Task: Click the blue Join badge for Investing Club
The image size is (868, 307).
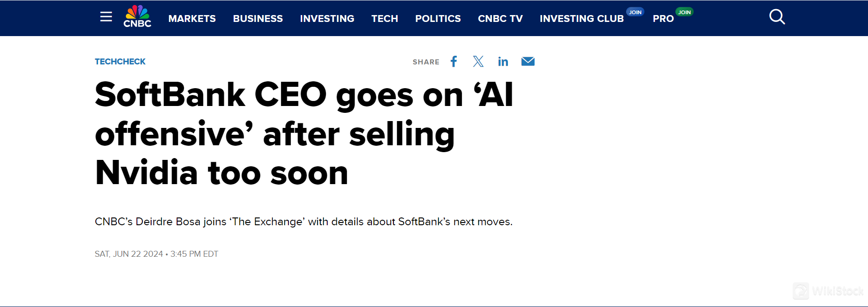Action: (x=635, y=12)
